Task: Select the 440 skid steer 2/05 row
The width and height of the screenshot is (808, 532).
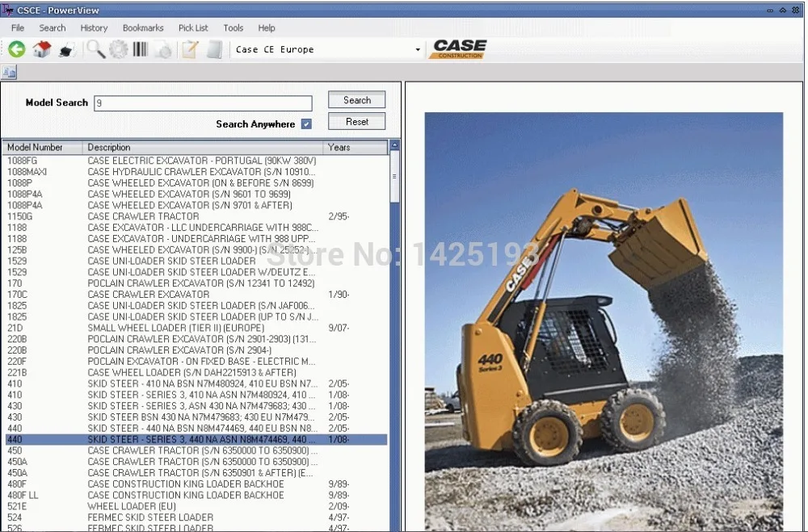Action: (x=196, y=429)
